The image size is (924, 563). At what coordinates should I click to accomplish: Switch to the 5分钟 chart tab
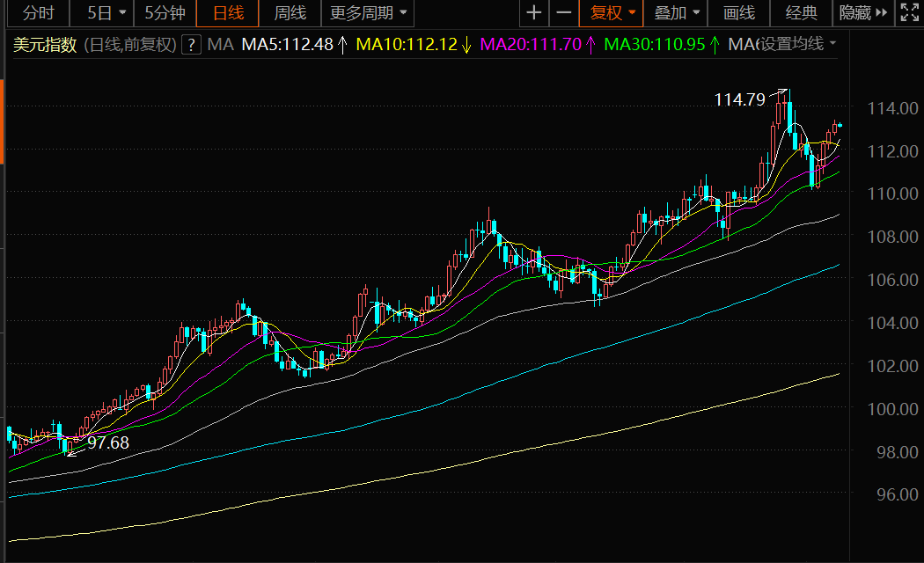click(x=165, y=13)
